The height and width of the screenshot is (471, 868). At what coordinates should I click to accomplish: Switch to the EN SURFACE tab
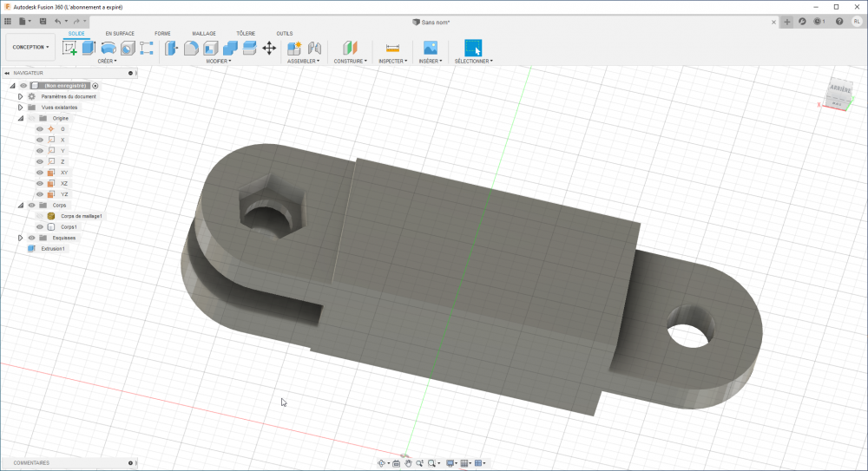click(120, 33)
